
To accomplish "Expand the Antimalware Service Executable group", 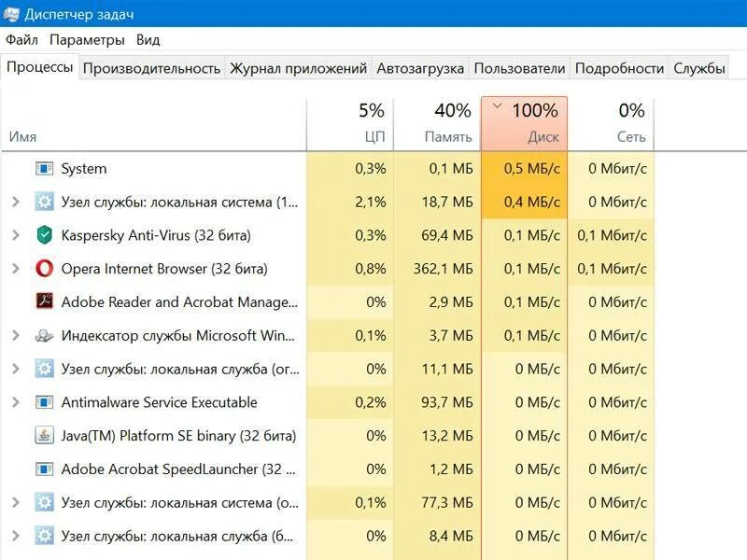I will click(15, 402).
